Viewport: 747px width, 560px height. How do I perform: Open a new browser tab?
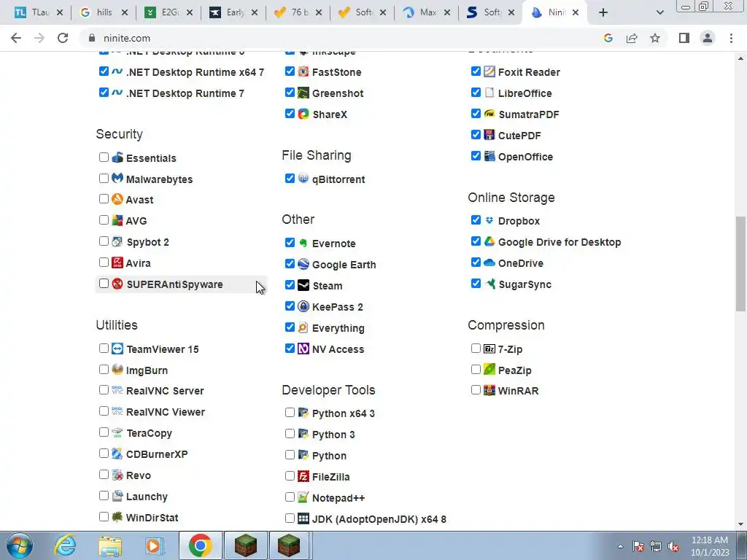[603, 12]
